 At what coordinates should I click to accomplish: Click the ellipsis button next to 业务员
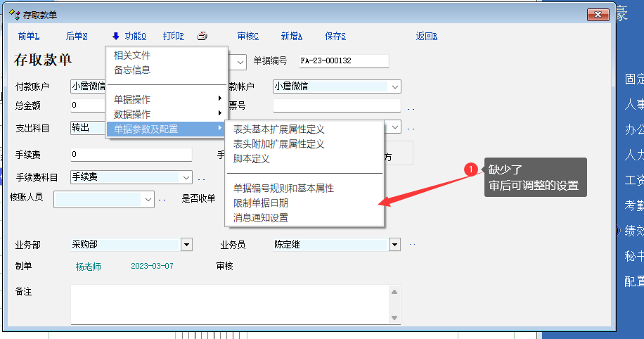(x=412, y=245)
